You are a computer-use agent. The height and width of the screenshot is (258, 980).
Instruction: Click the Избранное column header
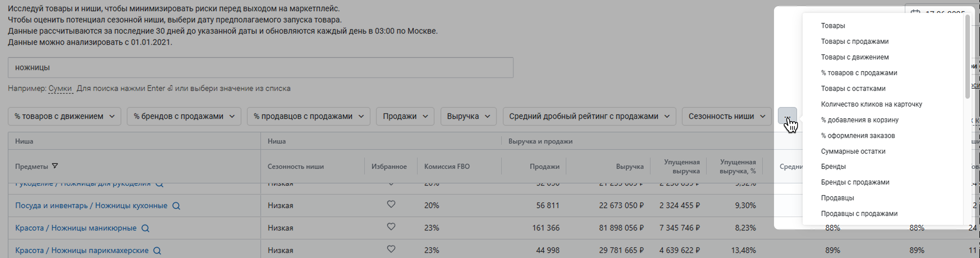tap(389, 166)
